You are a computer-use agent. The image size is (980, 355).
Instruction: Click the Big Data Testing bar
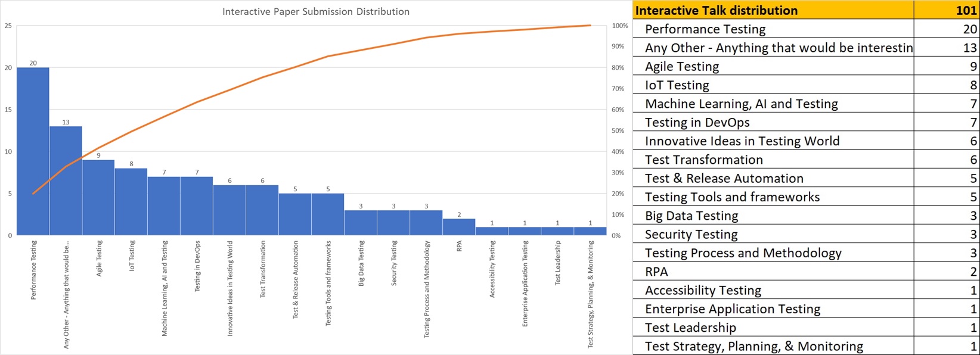(x=360, y=223)
